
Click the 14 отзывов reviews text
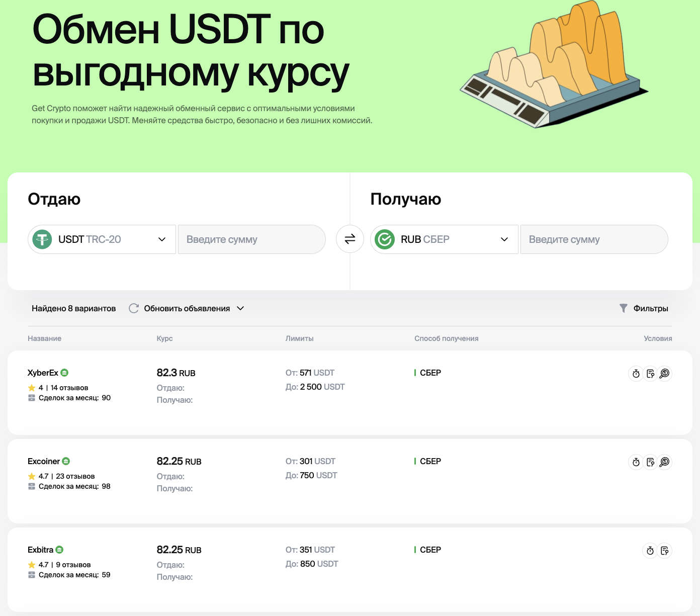tap(69, 388)
